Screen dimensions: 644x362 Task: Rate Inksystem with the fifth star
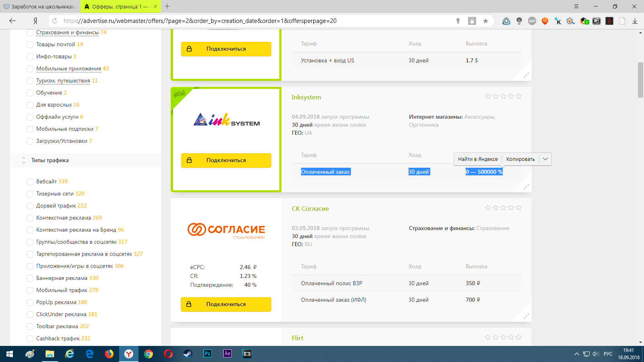click(x=518, y=96)
